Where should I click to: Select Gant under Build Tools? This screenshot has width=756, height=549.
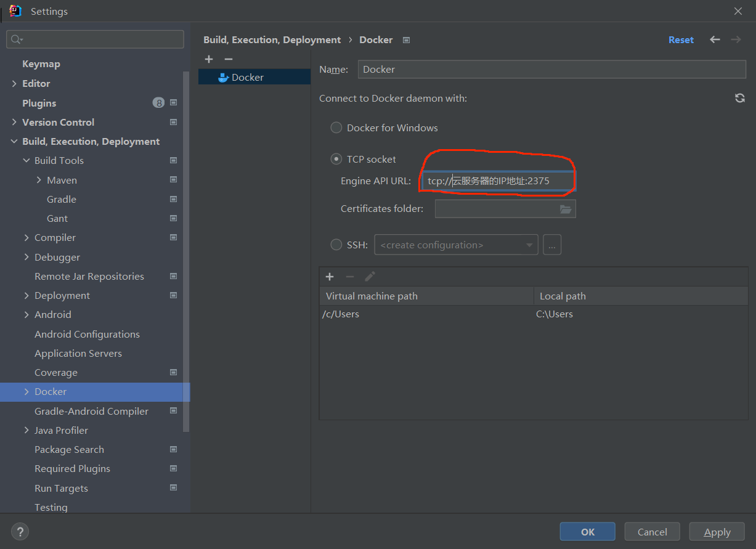pos(57,218)
